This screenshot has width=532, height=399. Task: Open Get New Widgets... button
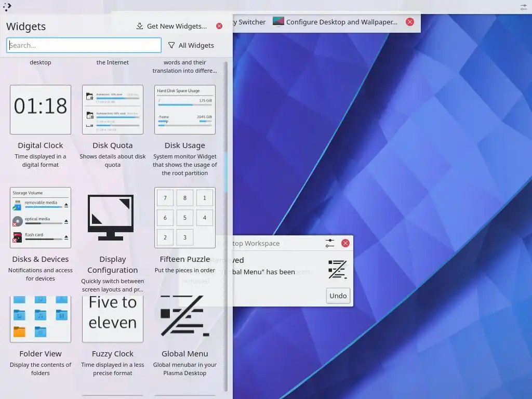171,26
